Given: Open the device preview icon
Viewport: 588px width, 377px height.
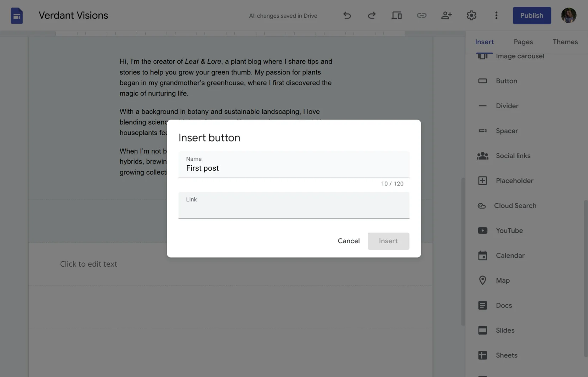Looking at the screenshot, I should pyautogui.click(x=397, y=15).
